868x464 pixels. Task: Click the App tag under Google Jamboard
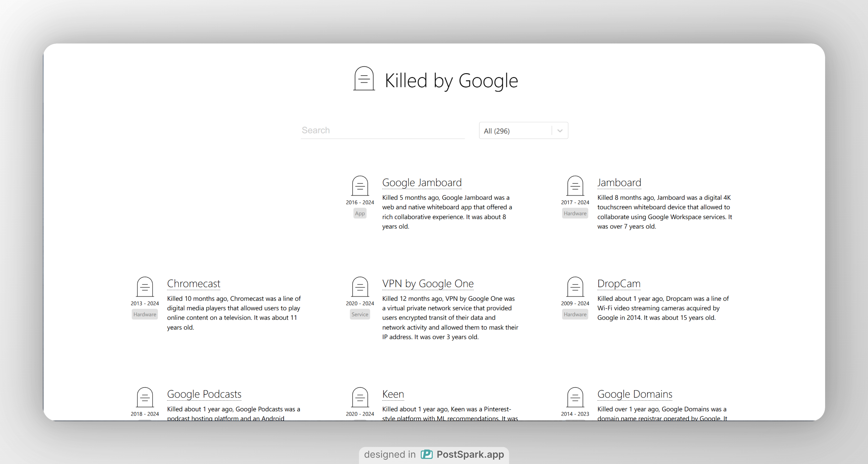coord(360,214)
